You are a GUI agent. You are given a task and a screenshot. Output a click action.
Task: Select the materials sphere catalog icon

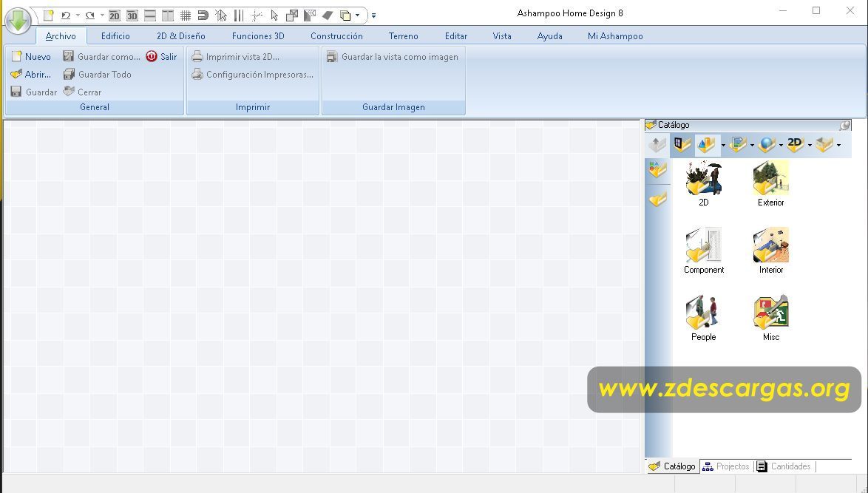click(x=767, y=145)
